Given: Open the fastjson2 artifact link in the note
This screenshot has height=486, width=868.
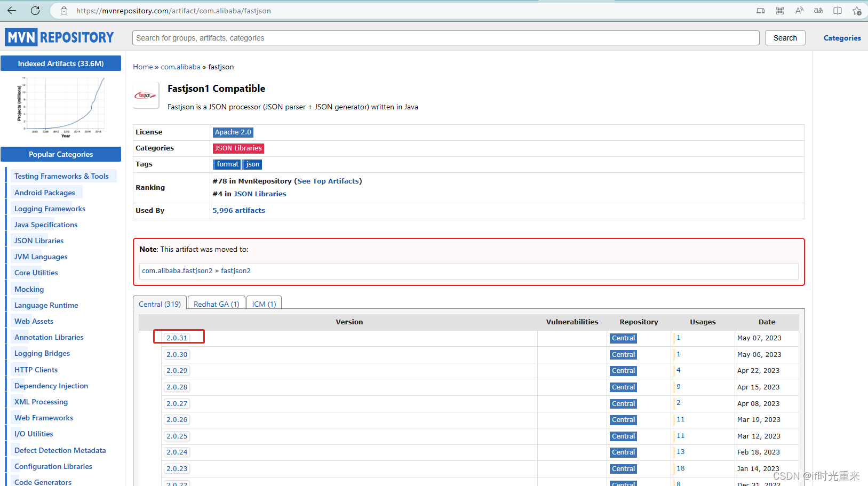Looking at the screenshot, I should [x=236, y=271].
